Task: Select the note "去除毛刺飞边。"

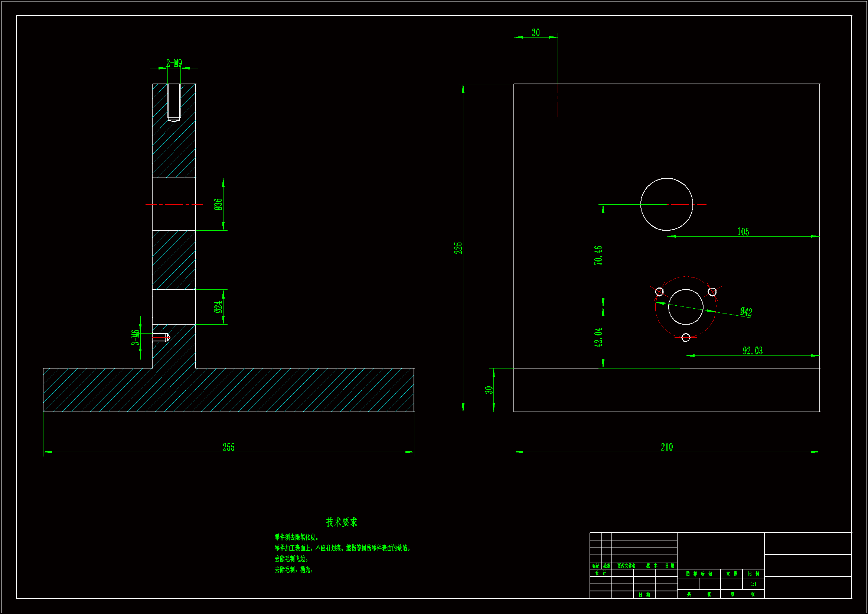Action: click(x=292, y=559)
